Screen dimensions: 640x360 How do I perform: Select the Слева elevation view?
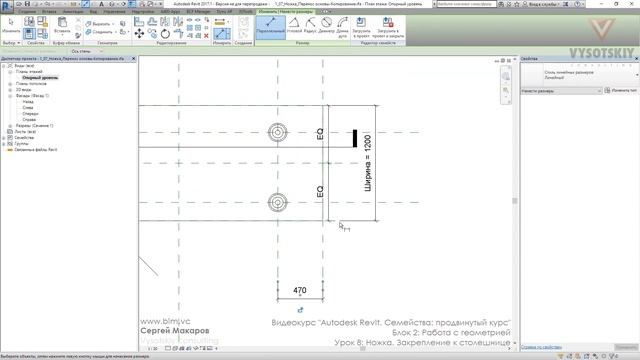coord(28,108)
